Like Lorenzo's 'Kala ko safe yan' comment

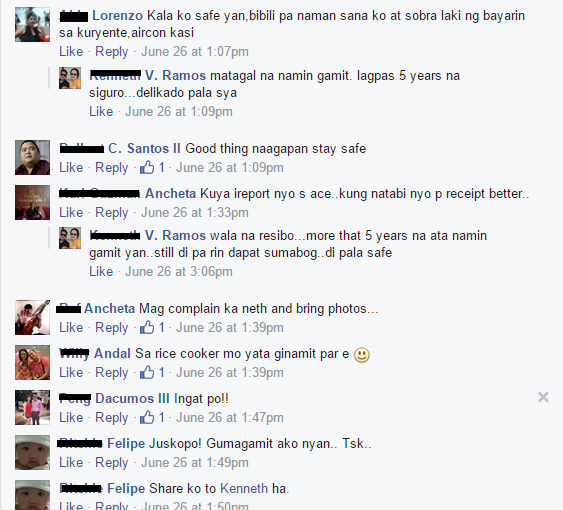pos(71,51)
